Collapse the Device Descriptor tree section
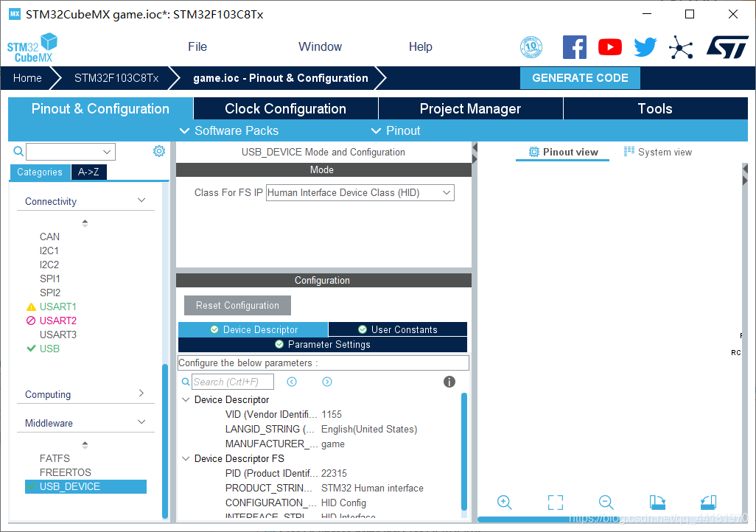756x532 pixels. [186, 400]
